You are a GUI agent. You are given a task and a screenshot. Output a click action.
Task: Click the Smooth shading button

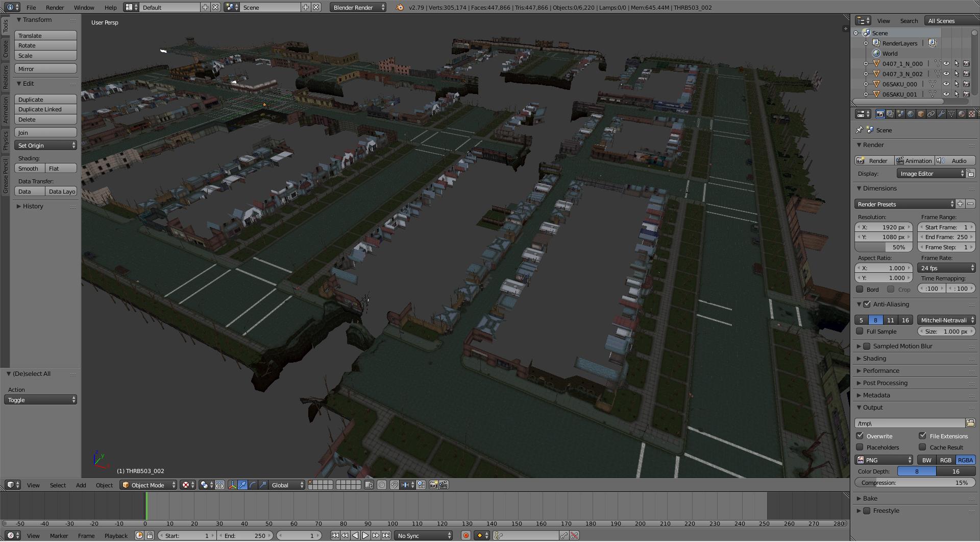[x=30, y=169]
